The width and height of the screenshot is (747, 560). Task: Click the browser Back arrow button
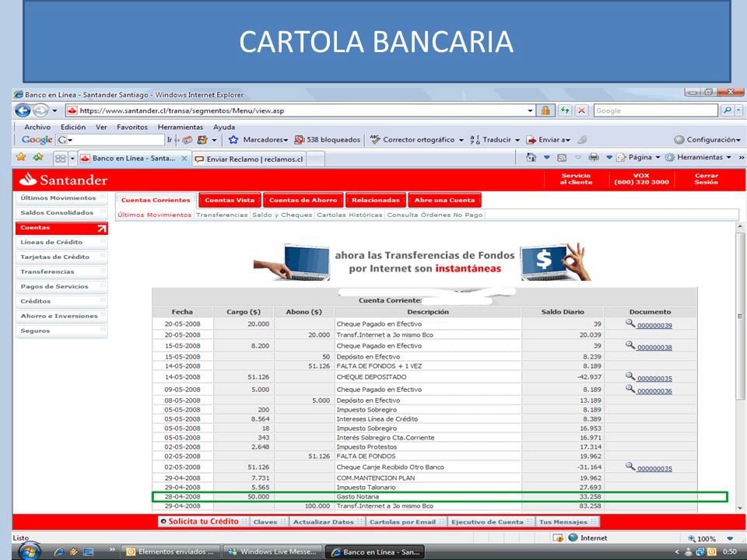[23, 110]
